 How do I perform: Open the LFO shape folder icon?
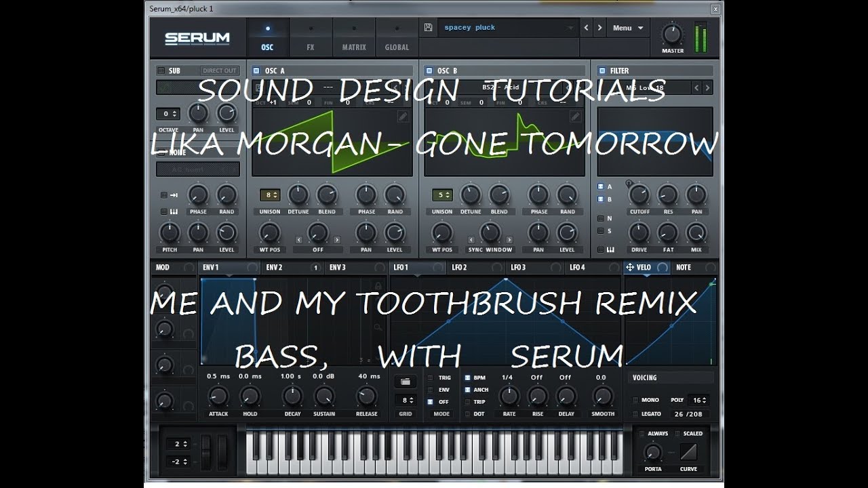pos(406,382)
